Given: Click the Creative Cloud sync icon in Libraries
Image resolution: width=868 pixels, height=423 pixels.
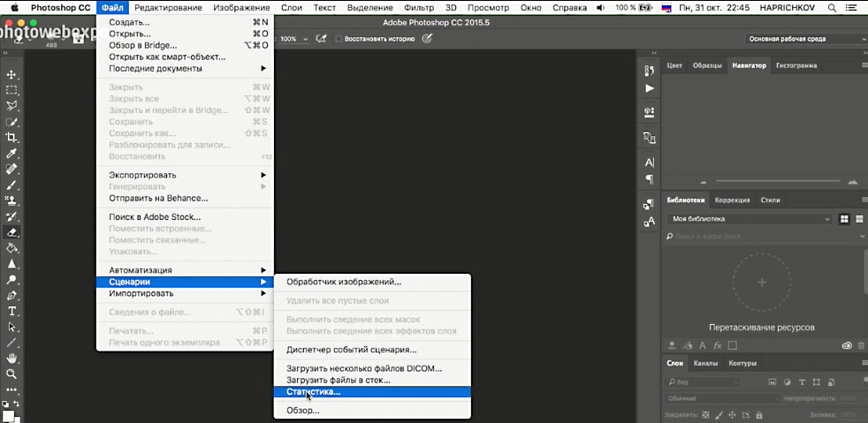Looking at the screenshot, I should coord(847,345).
